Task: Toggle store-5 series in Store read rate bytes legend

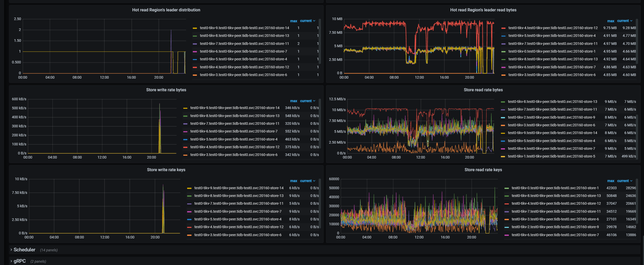Action: click(x=551, y=156)
